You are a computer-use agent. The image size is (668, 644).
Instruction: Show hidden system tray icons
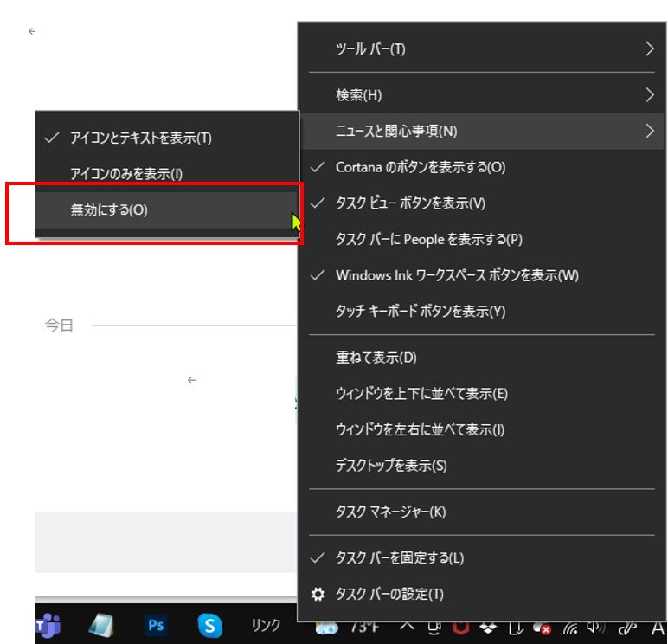click(x=407, y=627)
